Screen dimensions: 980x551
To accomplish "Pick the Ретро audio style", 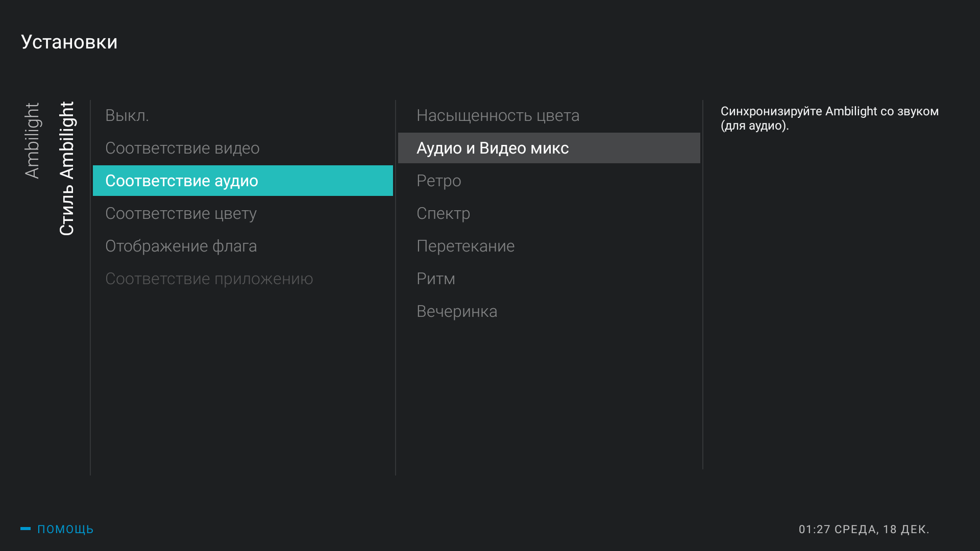I will tap(438, 181).
